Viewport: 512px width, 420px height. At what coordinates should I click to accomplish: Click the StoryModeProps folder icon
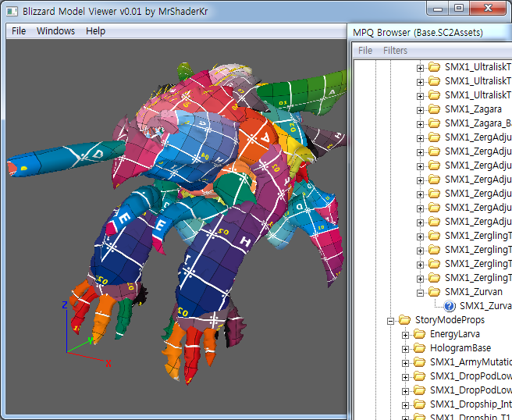coord(404,320)
